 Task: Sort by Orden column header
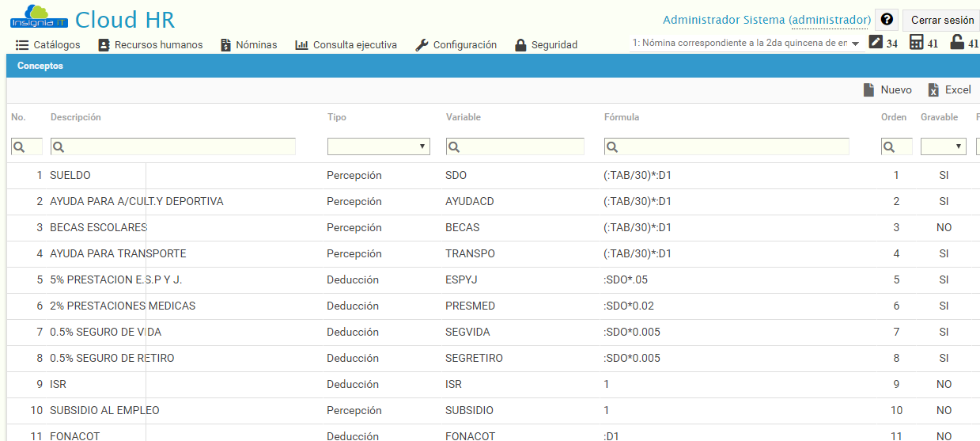[894, 117]
